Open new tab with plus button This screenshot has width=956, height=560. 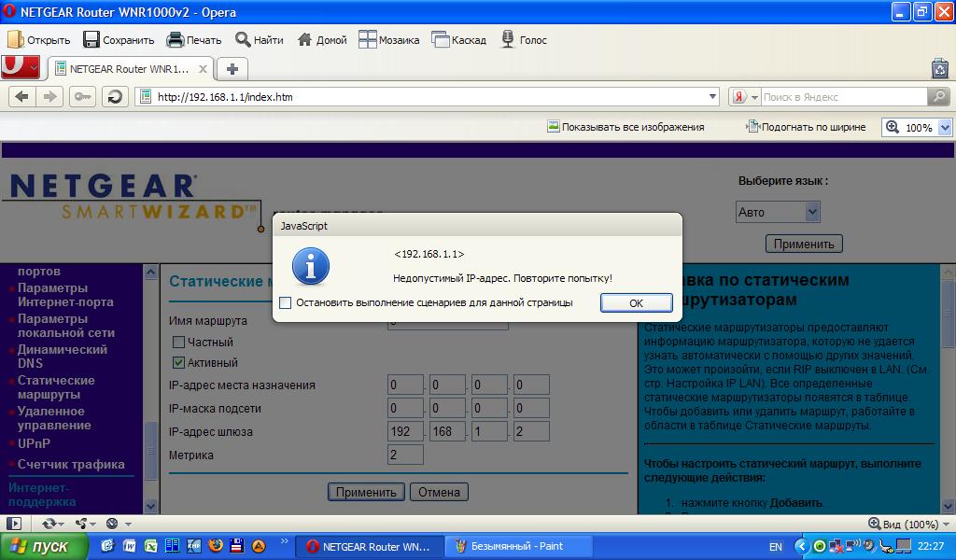coord(232,69)
